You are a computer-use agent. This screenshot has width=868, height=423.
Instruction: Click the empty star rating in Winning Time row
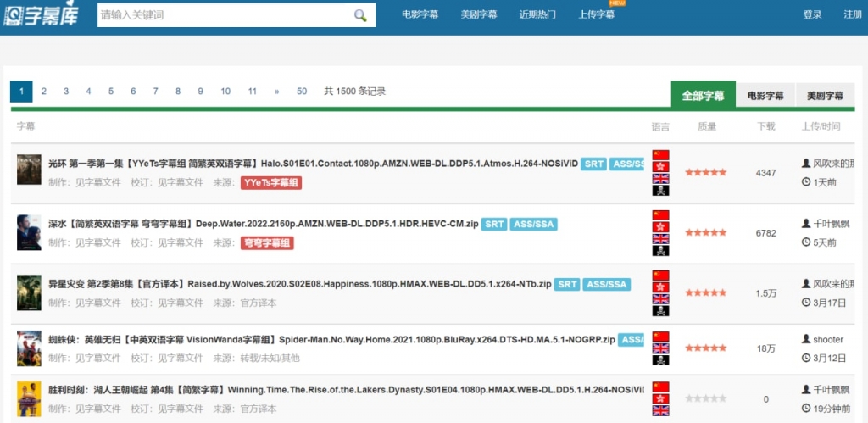tap(705, 398)
